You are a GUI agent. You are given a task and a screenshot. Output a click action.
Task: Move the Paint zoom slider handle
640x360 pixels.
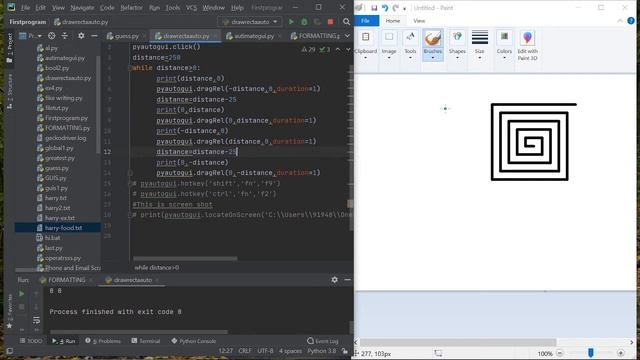click(x=591, y=353)
